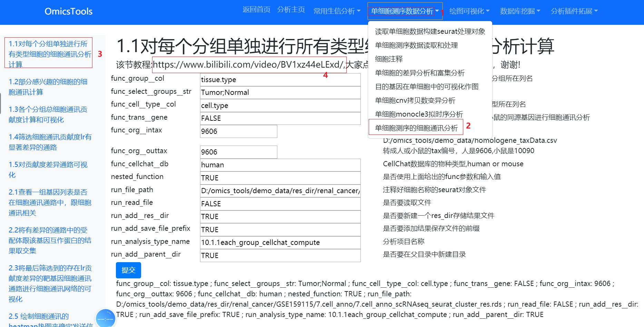Click func_org__intax field showing 9606
This screenshot has width=644, height=327.
click(x=238, y=131)
